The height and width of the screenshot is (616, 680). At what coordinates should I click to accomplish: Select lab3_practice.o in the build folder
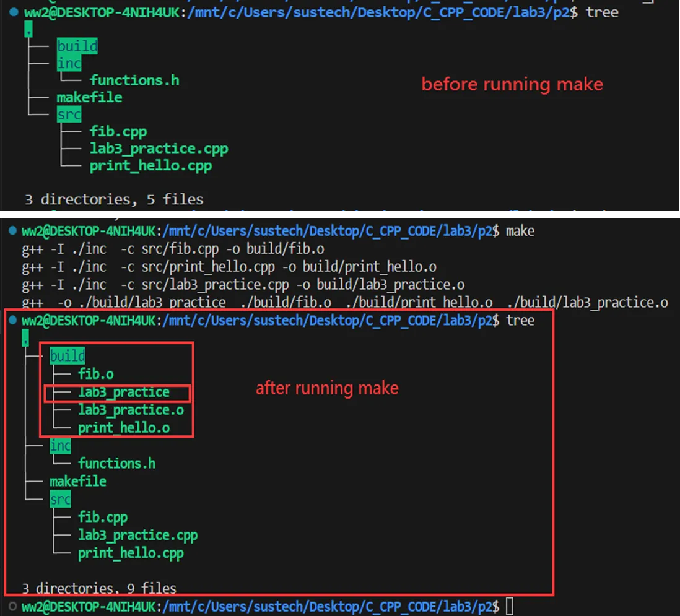coord(130,410)
